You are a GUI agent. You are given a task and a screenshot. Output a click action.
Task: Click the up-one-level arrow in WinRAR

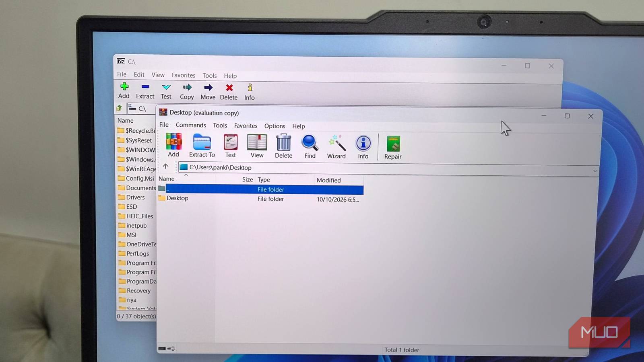point(165,166)
